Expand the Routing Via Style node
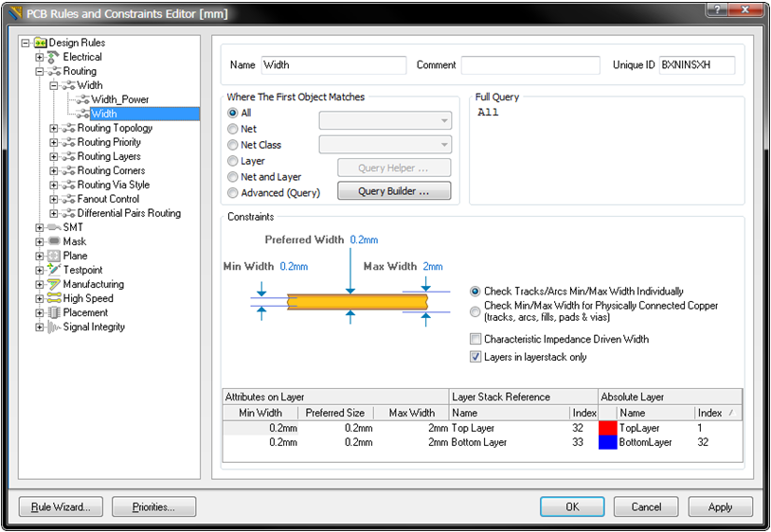 pos(54,186)
